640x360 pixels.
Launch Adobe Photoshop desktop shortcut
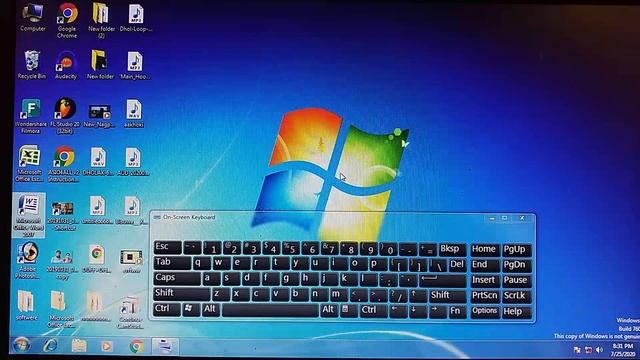point(29,260)
